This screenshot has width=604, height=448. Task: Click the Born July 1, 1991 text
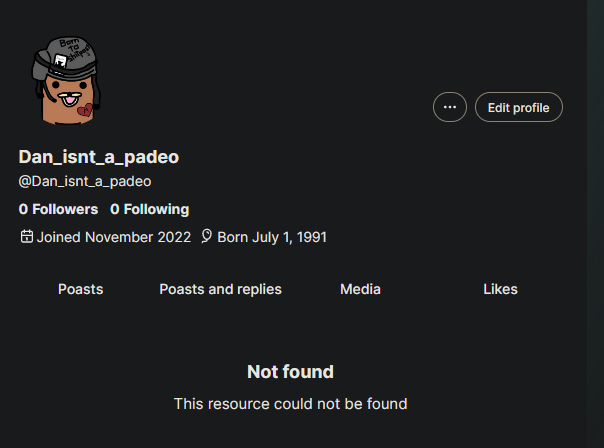pyautogui.click(x=272, y=237)
